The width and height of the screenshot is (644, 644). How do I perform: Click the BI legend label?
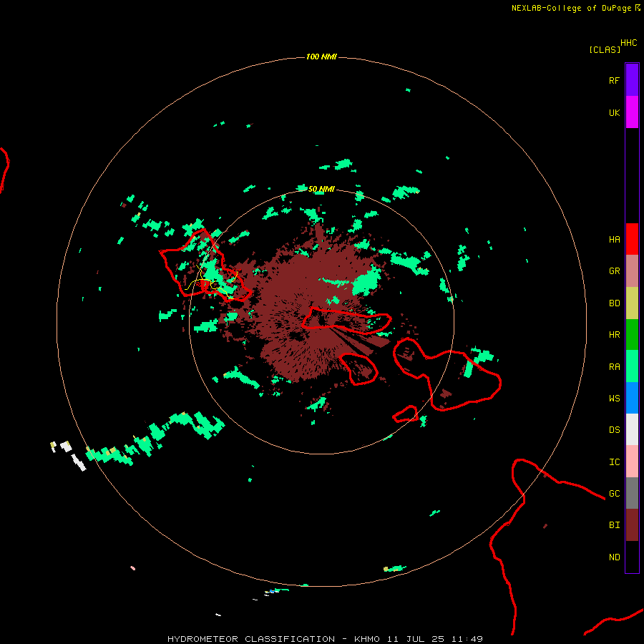(x=614, y=525)
